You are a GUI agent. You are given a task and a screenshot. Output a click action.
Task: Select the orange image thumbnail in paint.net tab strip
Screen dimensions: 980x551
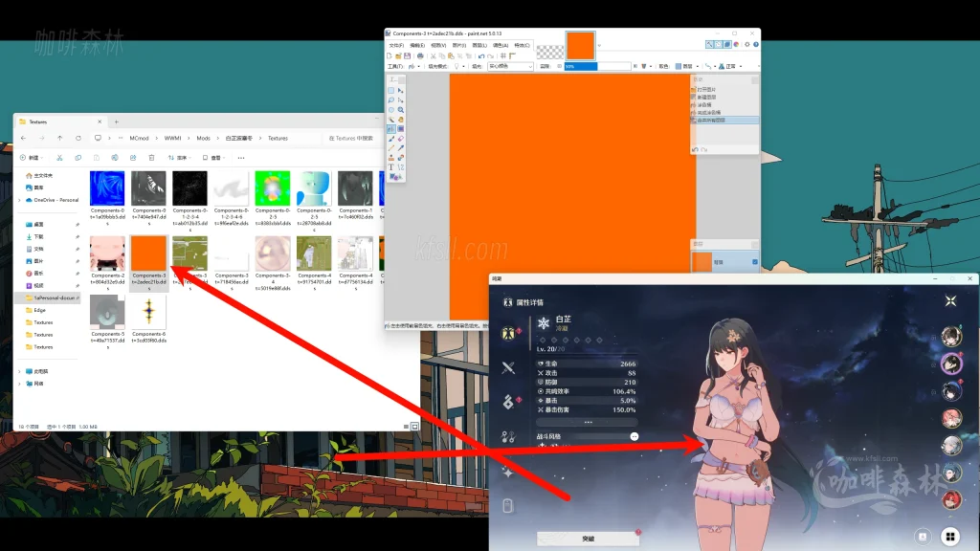point(581,46)
